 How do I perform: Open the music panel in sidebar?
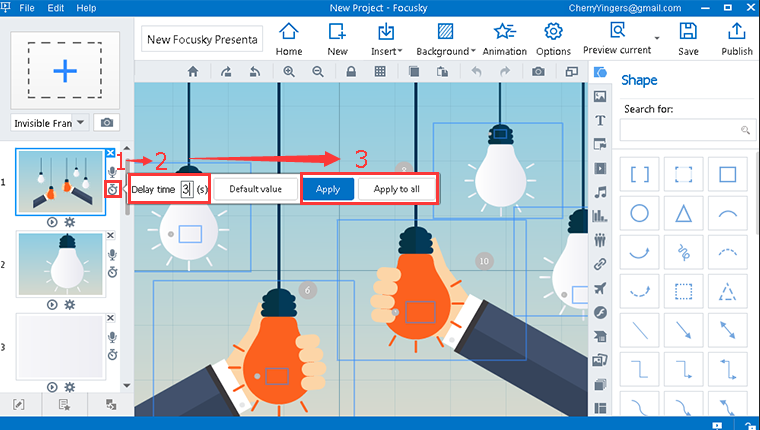point(600,192)
